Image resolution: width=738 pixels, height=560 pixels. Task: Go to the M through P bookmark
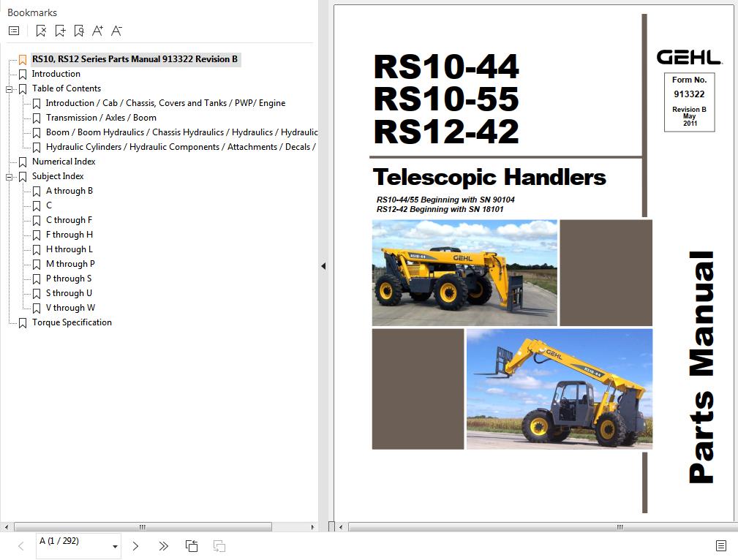coord(70,264)
